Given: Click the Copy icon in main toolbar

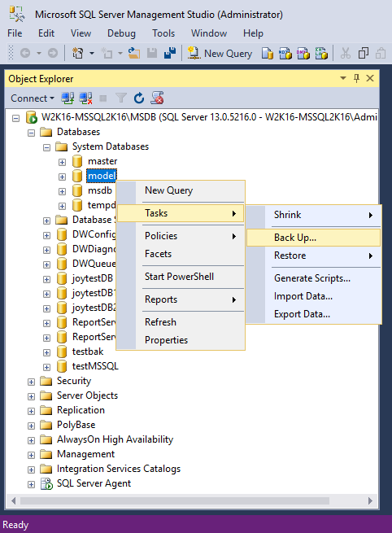Looking at the screenshot, I should click(363, 54).
